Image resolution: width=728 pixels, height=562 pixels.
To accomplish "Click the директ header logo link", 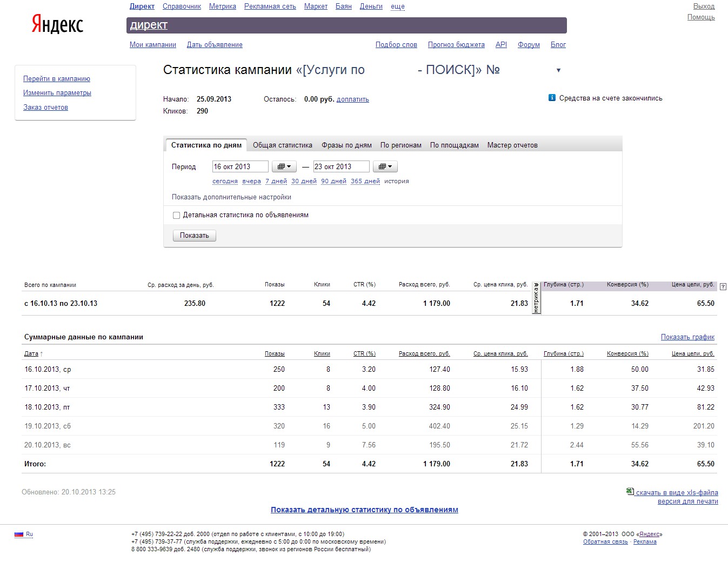I will tap(149, 25).
